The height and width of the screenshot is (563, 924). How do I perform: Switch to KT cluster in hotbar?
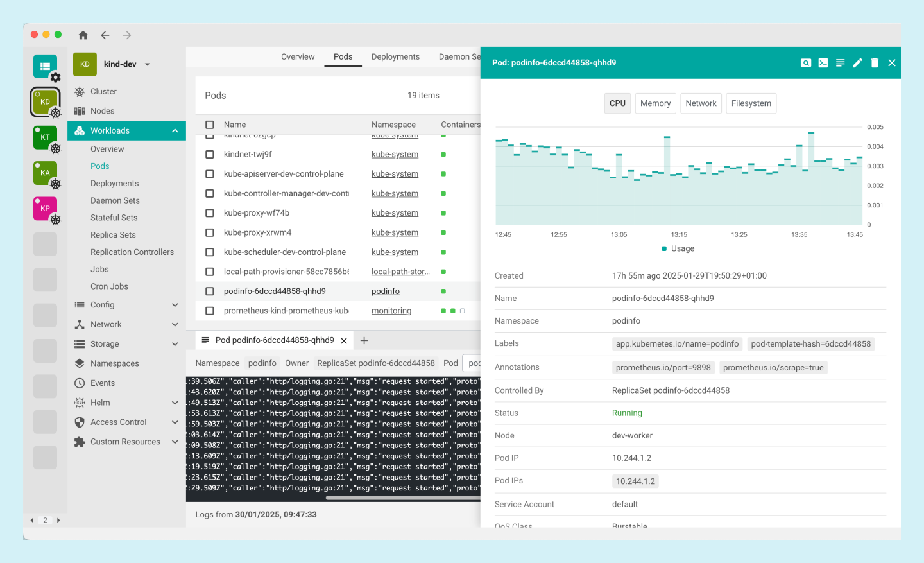click(x=45, y=137)
